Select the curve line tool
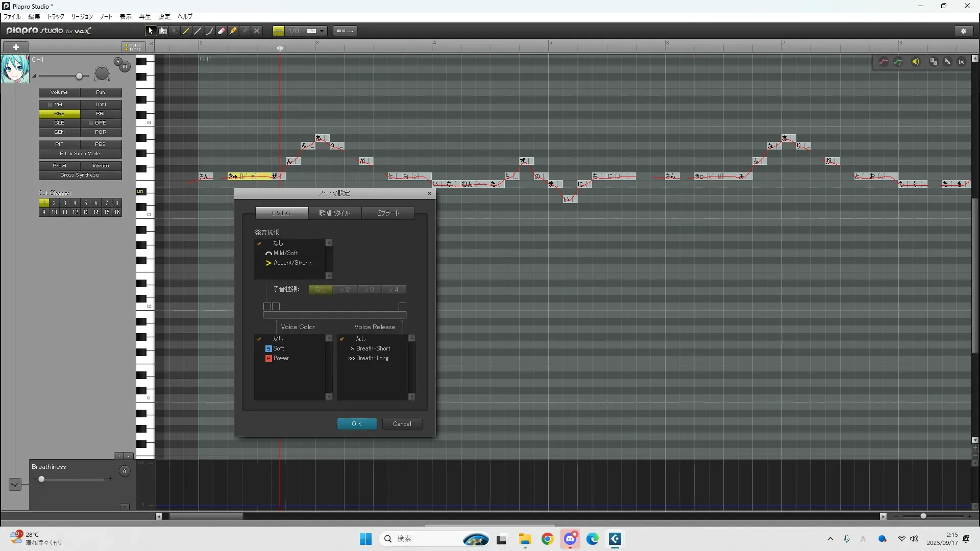The height and width of the screenshot is (551, 980). (209, 31)
